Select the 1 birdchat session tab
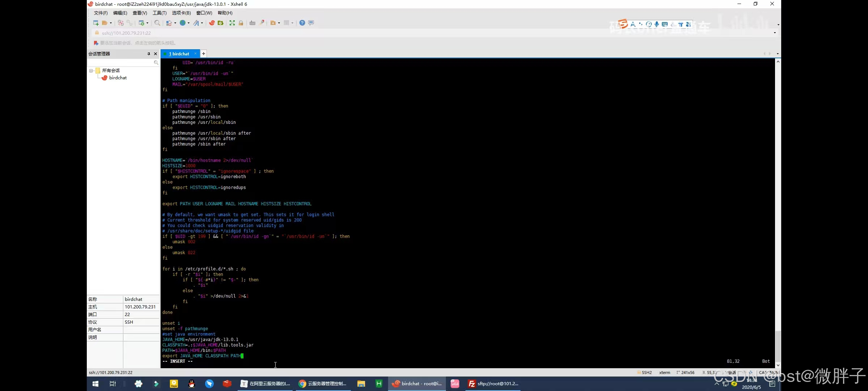The image size is (868, 391). point(179,54)
